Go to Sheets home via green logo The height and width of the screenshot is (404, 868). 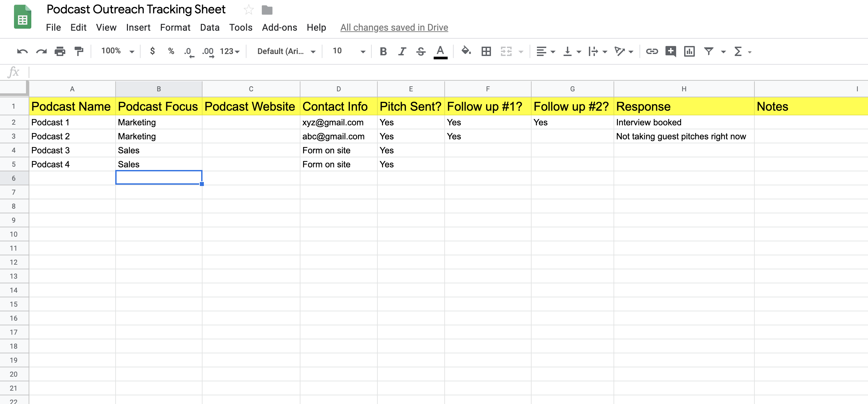[x=23, y=17]
